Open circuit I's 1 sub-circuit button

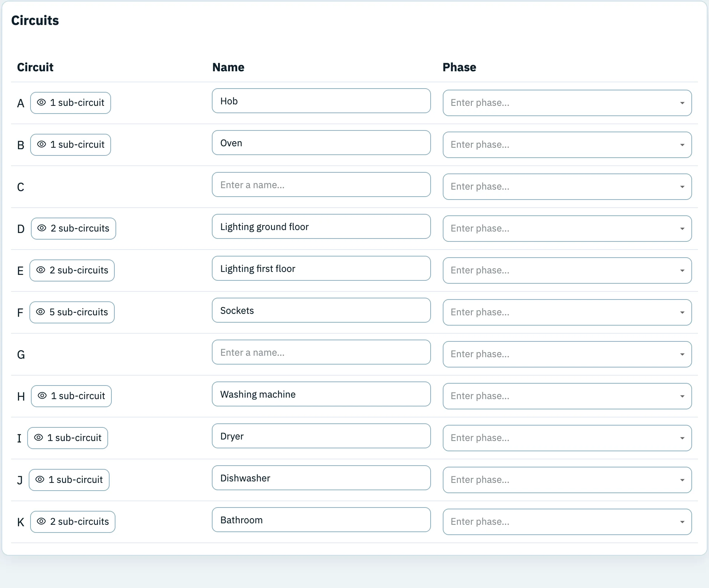click(x=68, y=438)
